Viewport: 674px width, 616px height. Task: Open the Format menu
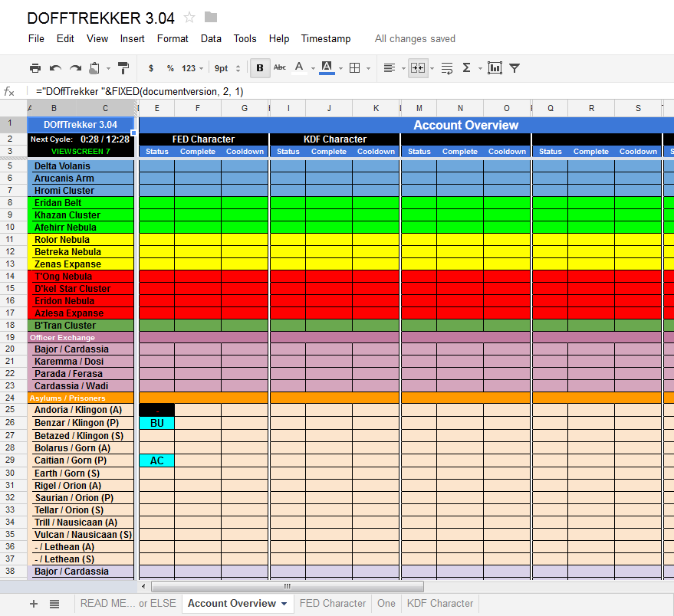[x=173, y=38]
